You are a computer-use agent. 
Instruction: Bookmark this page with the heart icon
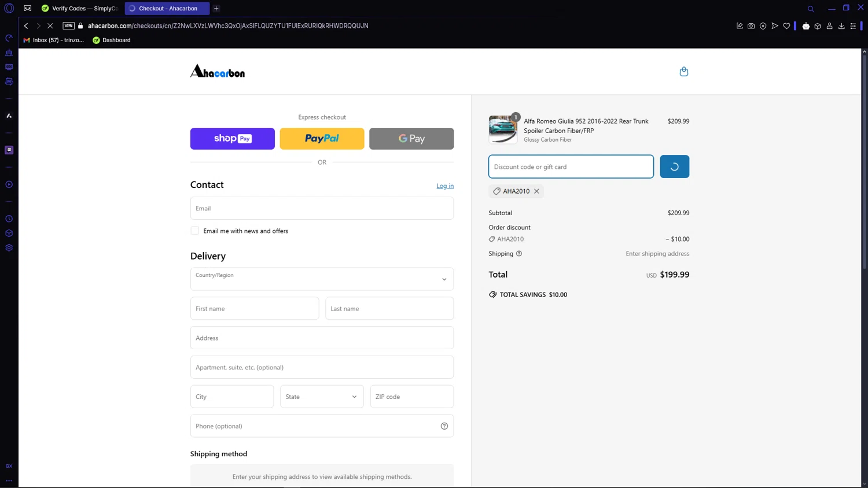pyautogui.click(x=786, y=26)
